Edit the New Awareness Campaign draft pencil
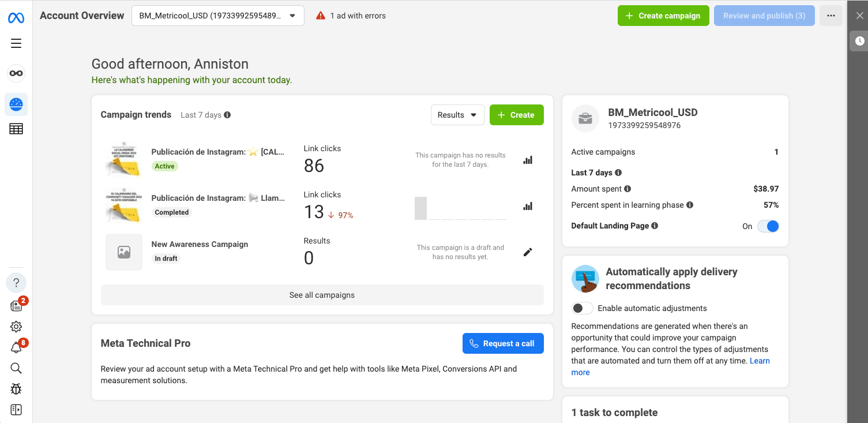 click(527, 252)
